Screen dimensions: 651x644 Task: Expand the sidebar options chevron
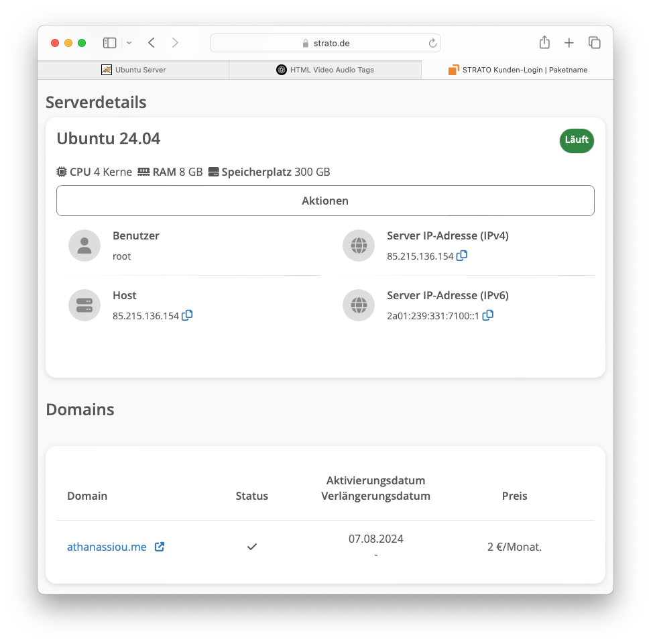click(129, 43)
